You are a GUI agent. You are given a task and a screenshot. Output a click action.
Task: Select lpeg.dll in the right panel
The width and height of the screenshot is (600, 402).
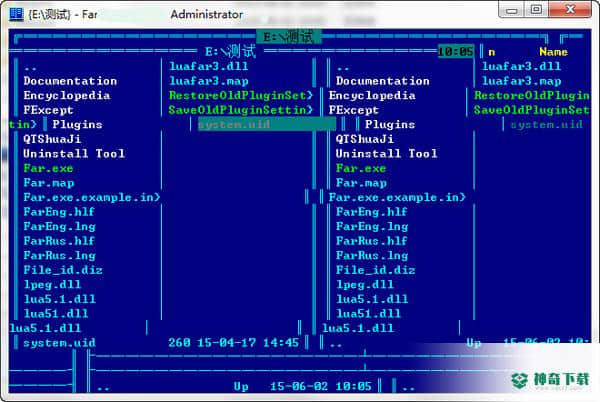tap(364, 285)
